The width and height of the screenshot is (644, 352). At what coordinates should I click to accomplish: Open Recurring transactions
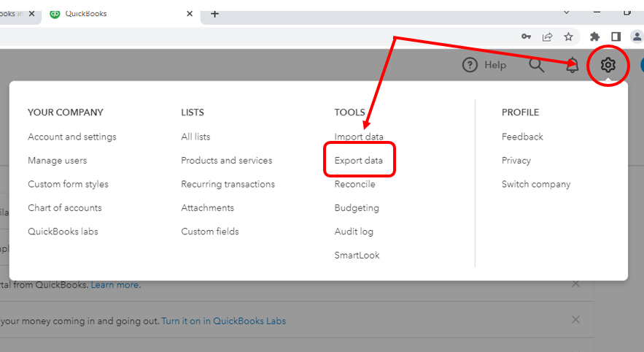[x=228, y=184]
